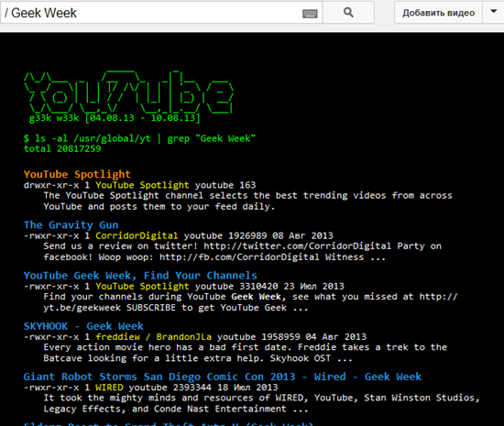The width and height of the screenshot is (504, 426).
Task: Open The Gravity Gun video link
Action: 71,224
